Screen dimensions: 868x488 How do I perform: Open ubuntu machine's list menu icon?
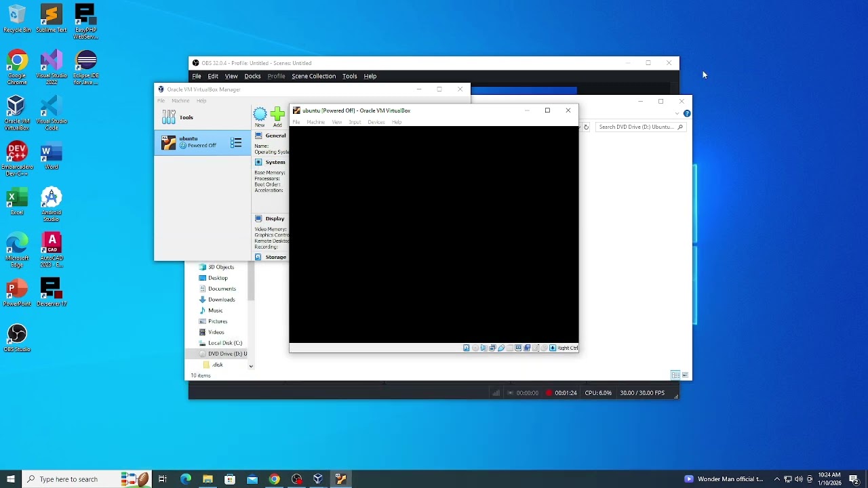click(236, 142)
